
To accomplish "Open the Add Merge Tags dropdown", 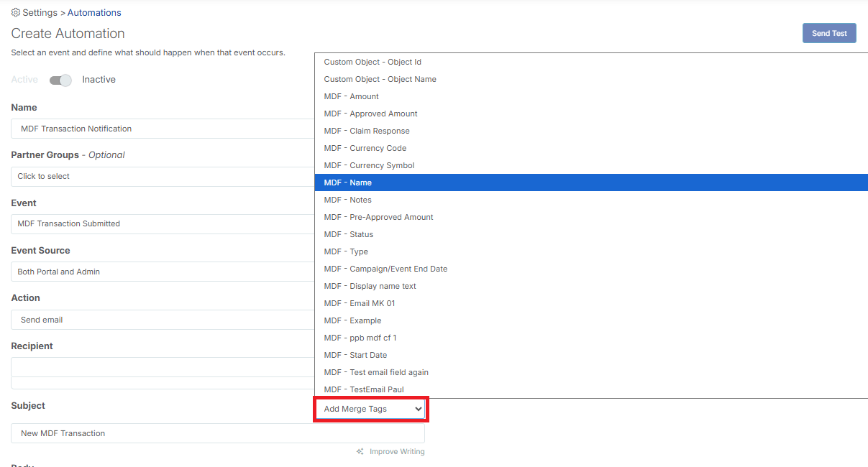I will [371, 409].
